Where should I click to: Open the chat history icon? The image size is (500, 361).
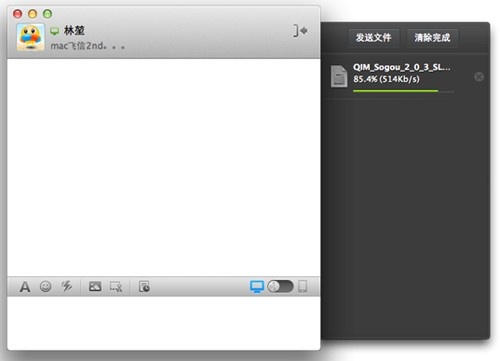click(144, 286)
